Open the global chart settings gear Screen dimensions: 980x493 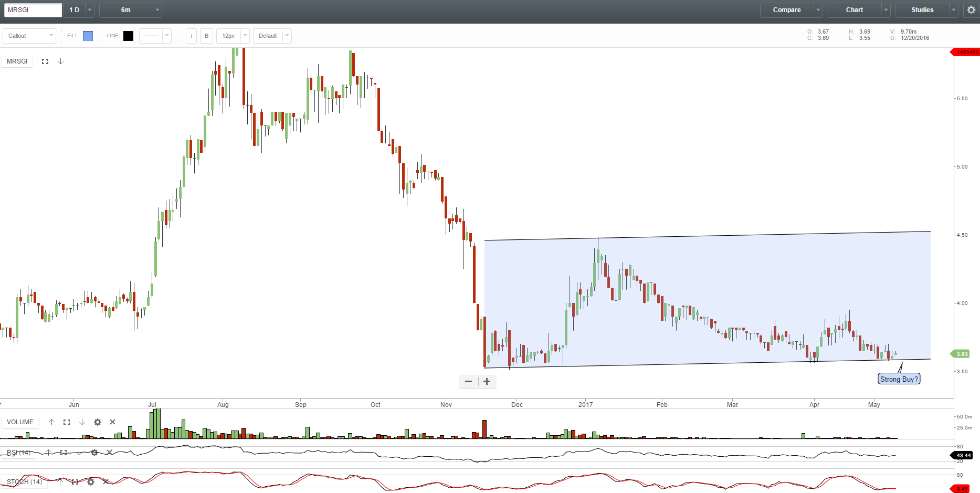[x=970, y=10]
